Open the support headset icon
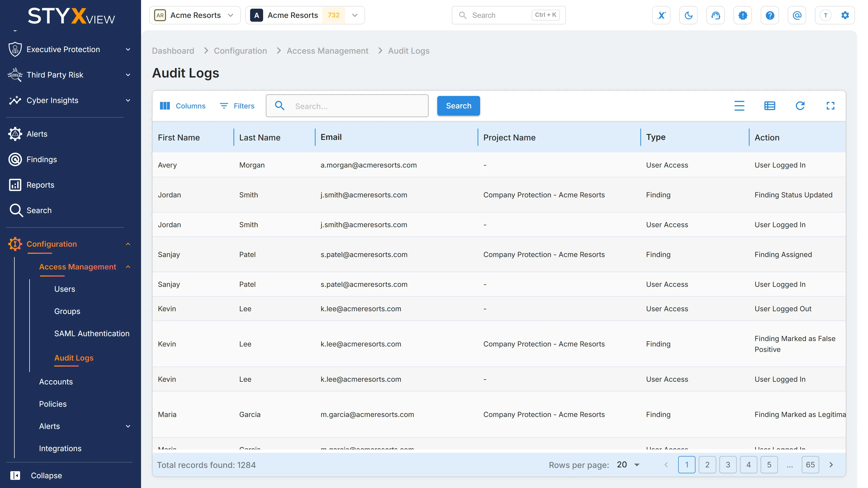This screenshot has width=868, height=488. click(715, 15)
